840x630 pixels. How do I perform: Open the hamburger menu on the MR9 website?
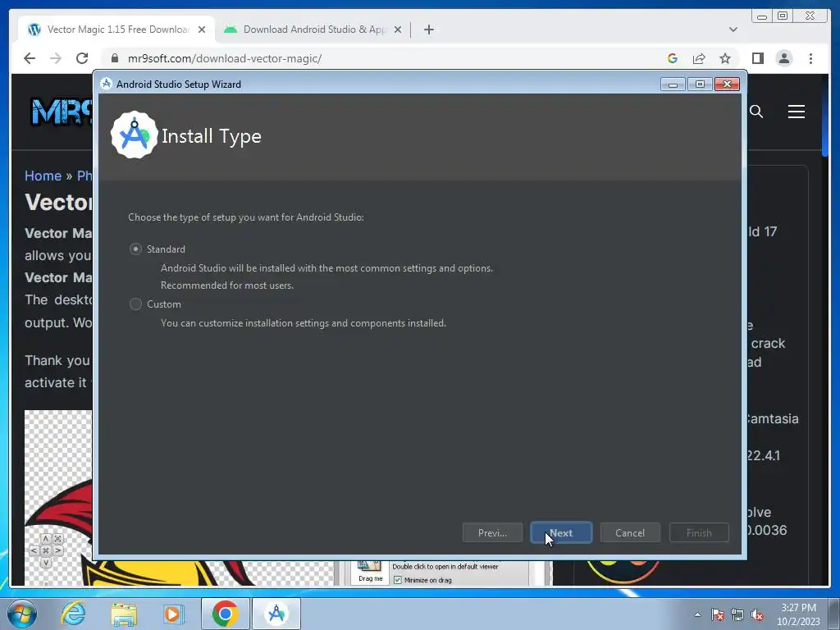click(796, 112)
